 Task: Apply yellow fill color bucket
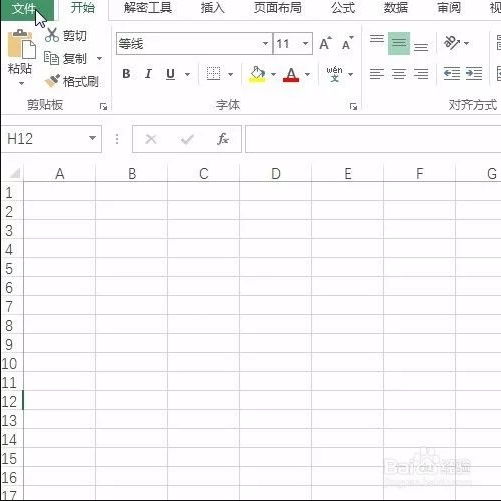(x=257, y=74)
